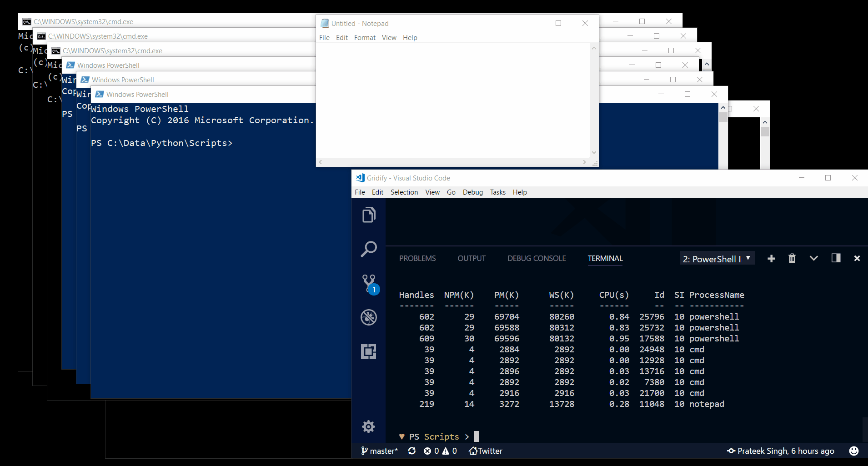This screenshot has height=466, width=868.
Task: Click the Notepad icon in the title bar
Action: [325, 23]
